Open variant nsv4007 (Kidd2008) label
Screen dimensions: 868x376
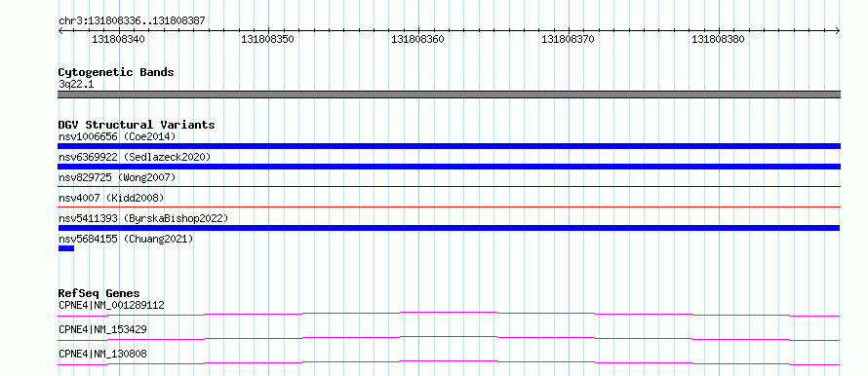click(111, 198)
